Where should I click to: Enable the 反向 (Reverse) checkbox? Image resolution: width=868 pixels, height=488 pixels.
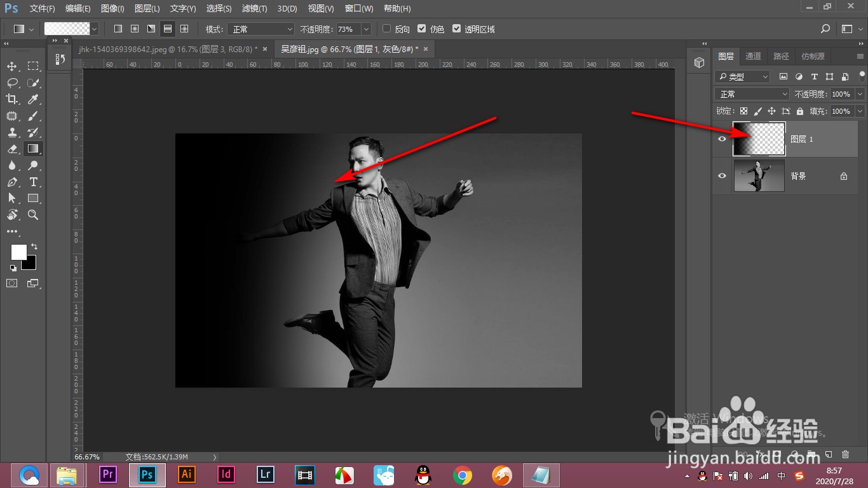click(x=386, y=29)
